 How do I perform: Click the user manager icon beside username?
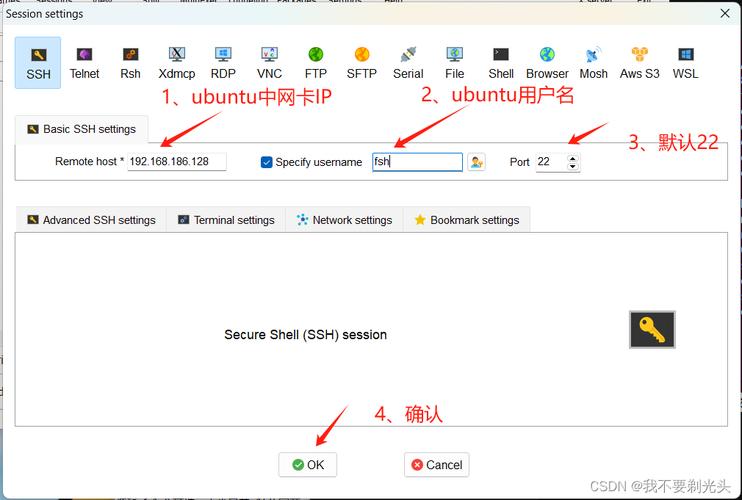click(476, 162)
